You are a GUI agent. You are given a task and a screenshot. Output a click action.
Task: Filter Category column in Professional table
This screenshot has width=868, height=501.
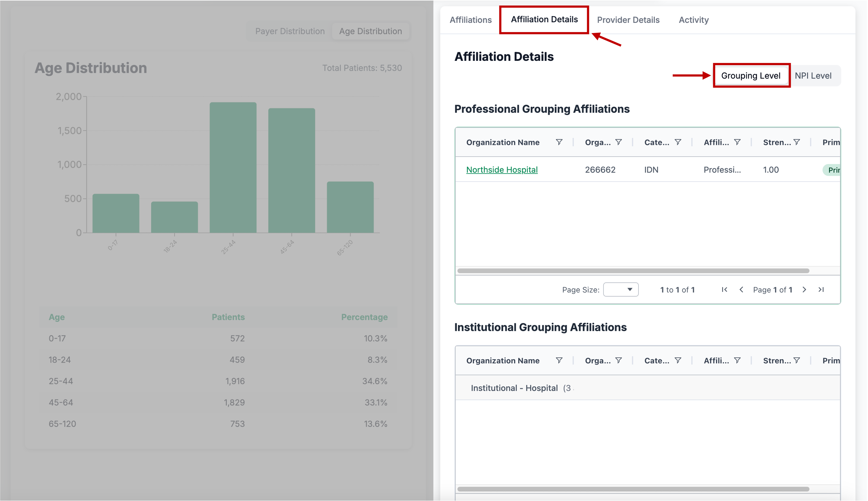(x=678, y=142)
